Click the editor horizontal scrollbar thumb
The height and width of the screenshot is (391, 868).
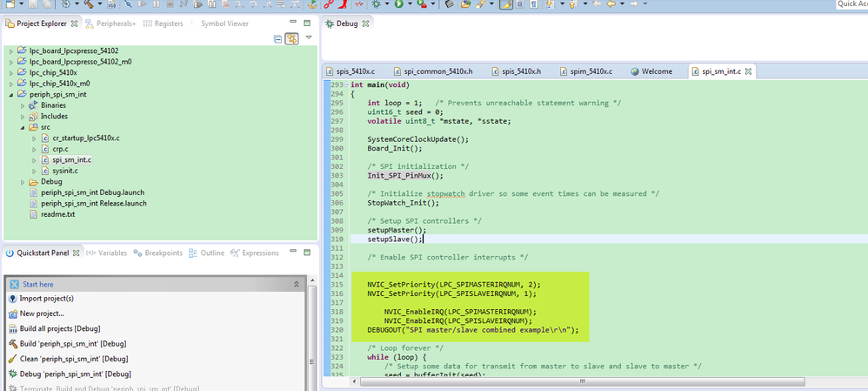(x=582, y=381)
